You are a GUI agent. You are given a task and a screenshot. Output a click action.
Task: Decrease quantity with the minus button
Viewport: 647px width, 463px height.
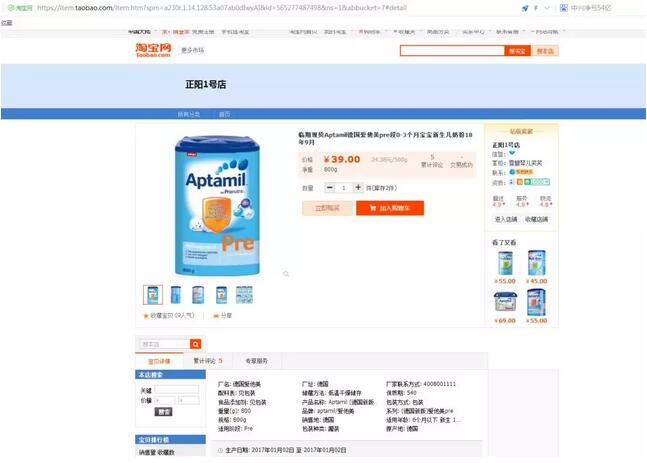coord(330,188)
